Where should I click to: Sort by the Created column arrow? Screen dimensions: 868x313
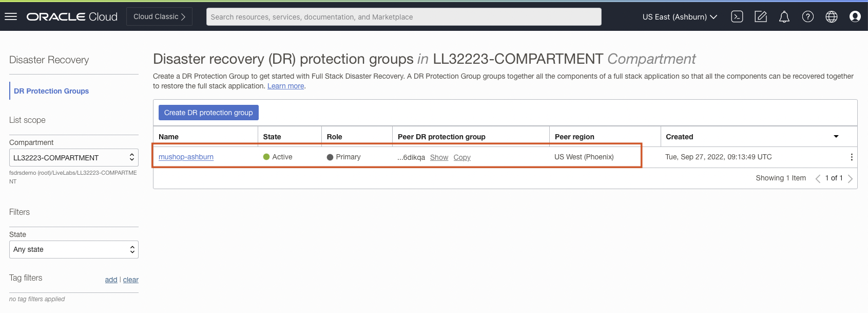pyautogui.click(x=836, y=137)
